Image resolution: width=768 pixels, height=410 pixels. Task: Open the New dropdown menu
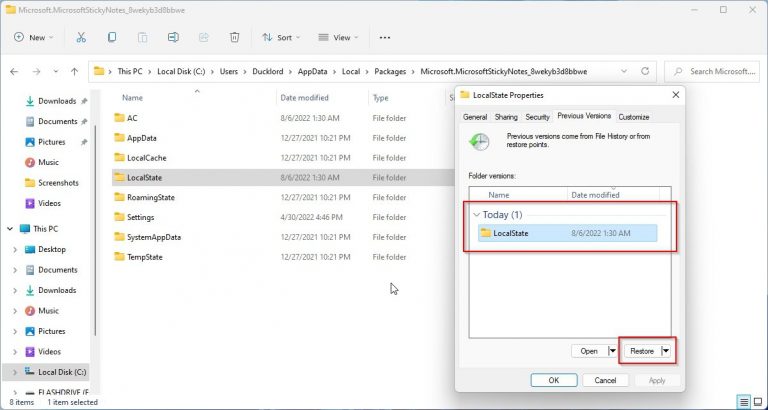pyautogui.click(x=33, y=37)
